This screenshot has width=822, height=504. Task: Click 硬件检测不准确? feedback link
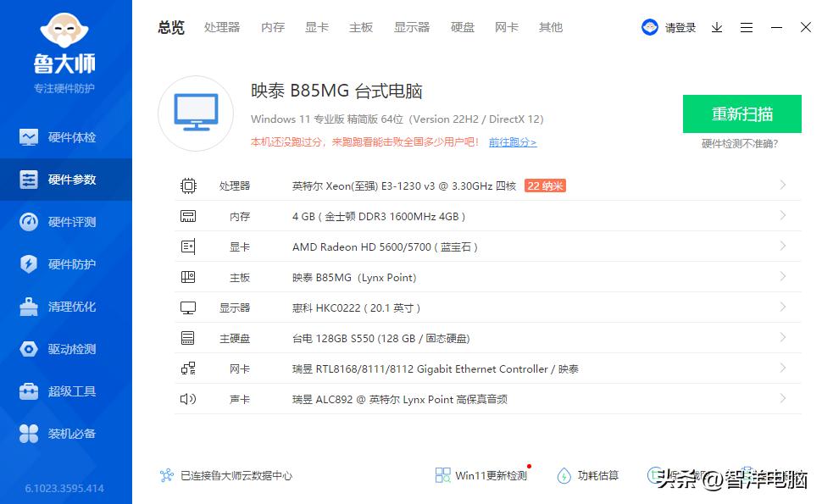tap(741, 143)
